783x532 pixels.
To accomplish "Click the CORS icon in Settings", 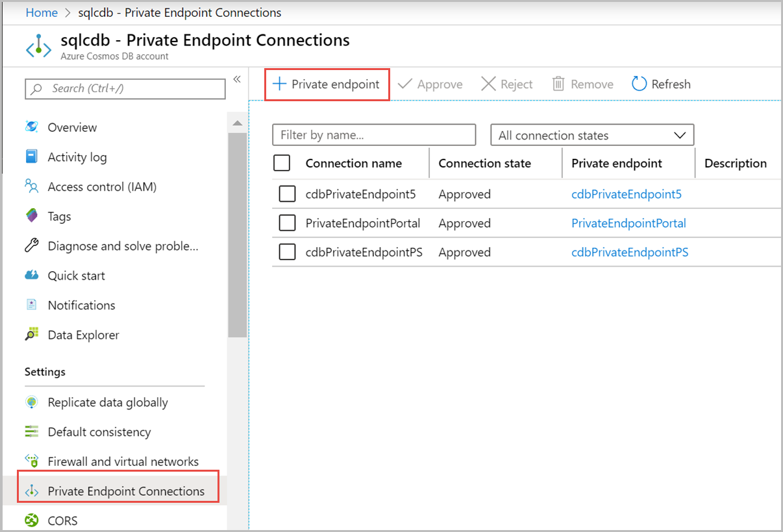I will click(x=31, y=520).
